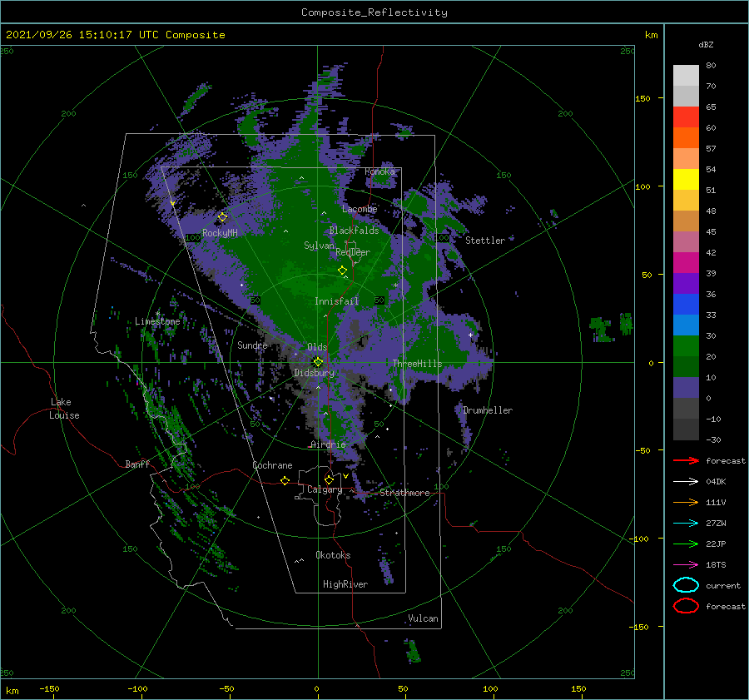Click the orange 111V arrow icon
The height and width of the screenshot is (700, 749).
(686, 502)
